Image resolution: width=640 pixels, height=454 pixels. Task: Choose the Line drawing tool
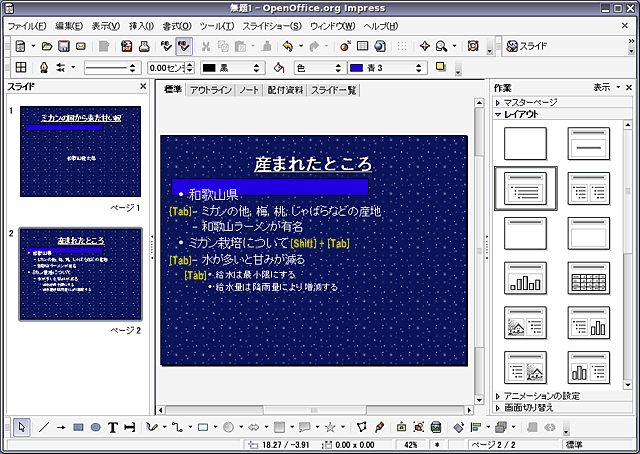point(43,427)
